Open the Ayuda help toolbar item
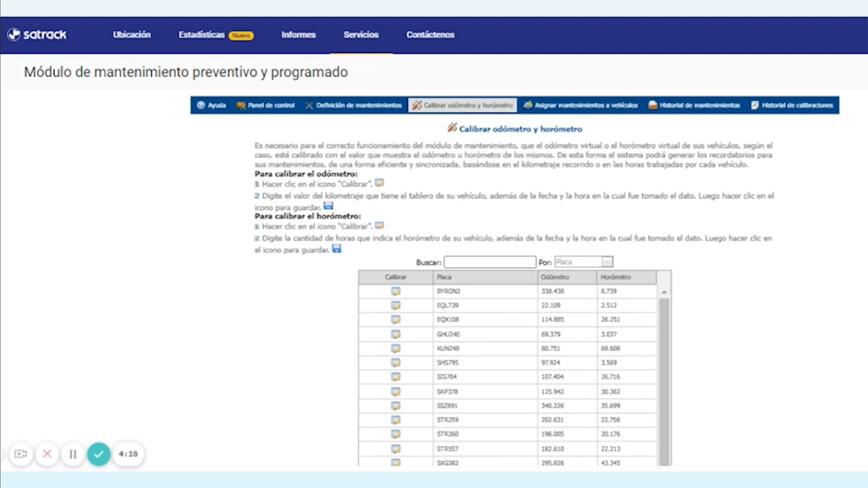 point(211,105)
